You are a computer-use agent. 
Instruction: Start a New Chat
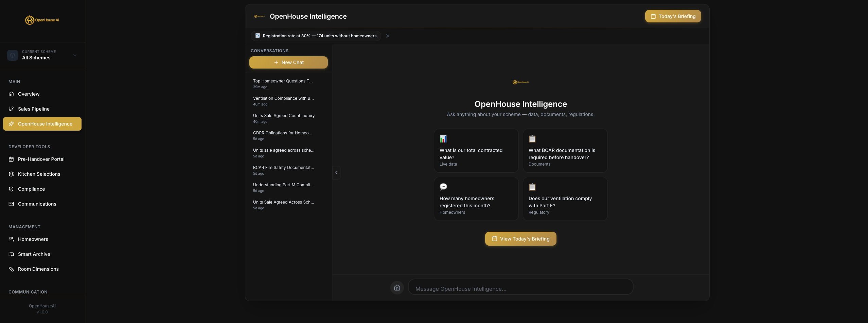tap(288, 62)
